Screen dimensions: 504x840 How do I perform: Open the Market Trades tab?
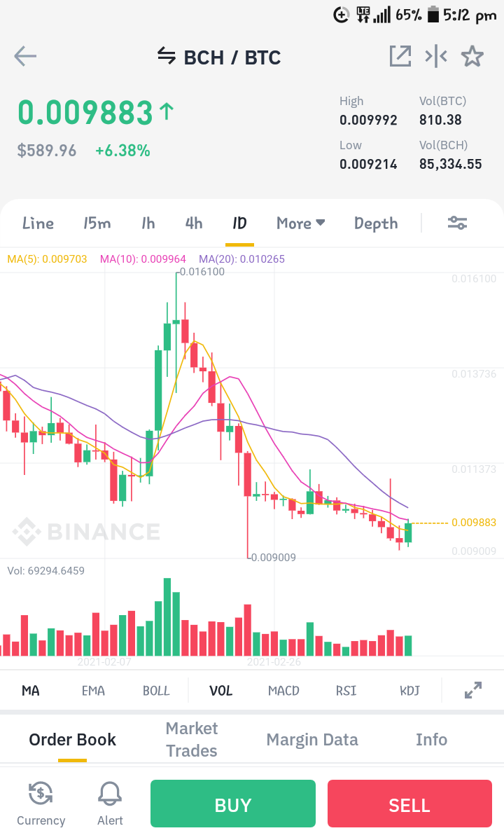tap(192, 739)
